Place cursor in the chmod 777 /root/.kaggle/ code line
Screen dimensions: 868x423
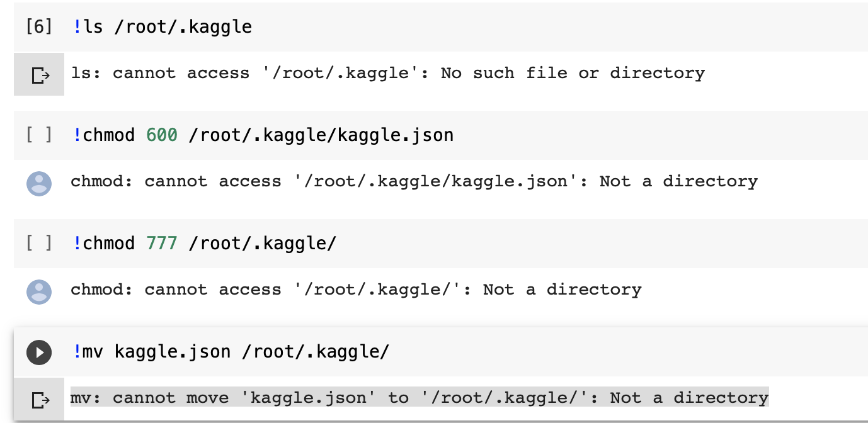click(205, 244)
